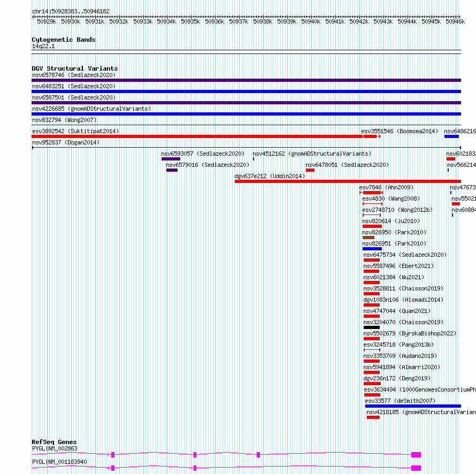The height and width of the screenshot is (474, 476).
Task: Select nsv826950 (Park2010) label
Action: coord(394,232)
